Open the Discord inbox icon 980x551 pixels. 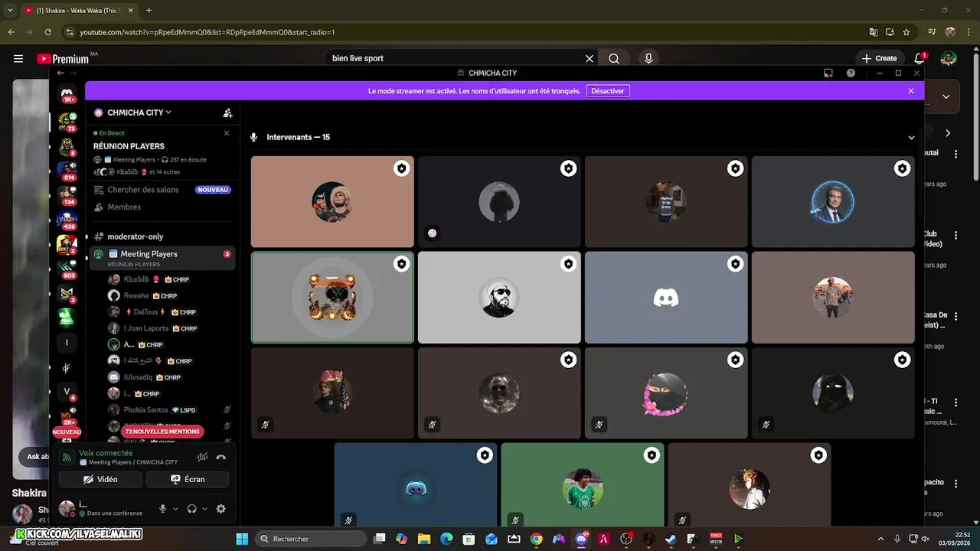click(828, 73)
